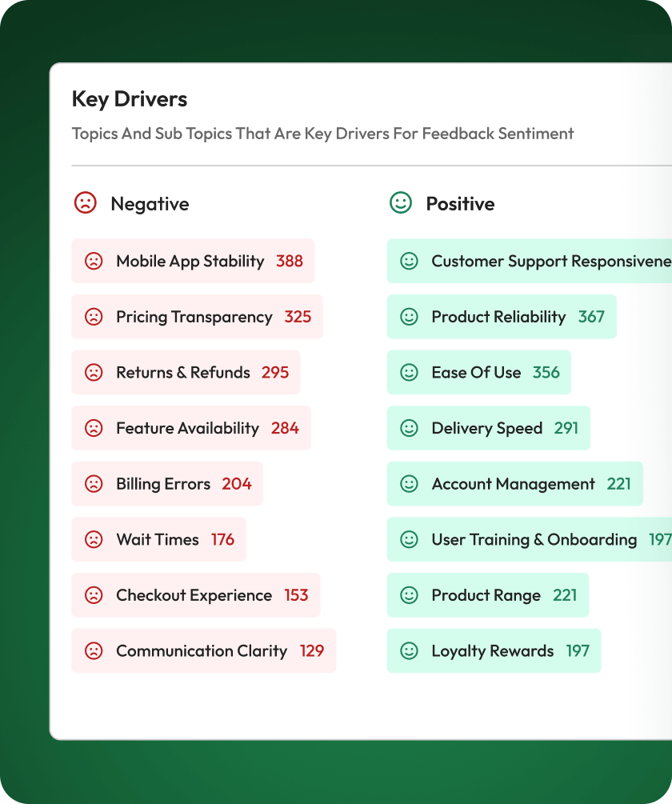Image resolution: width=672 pixels, height=804 pixels.
Task: Click the smiley icon beside Ease Of Use
Action: (x=409, y=373)
